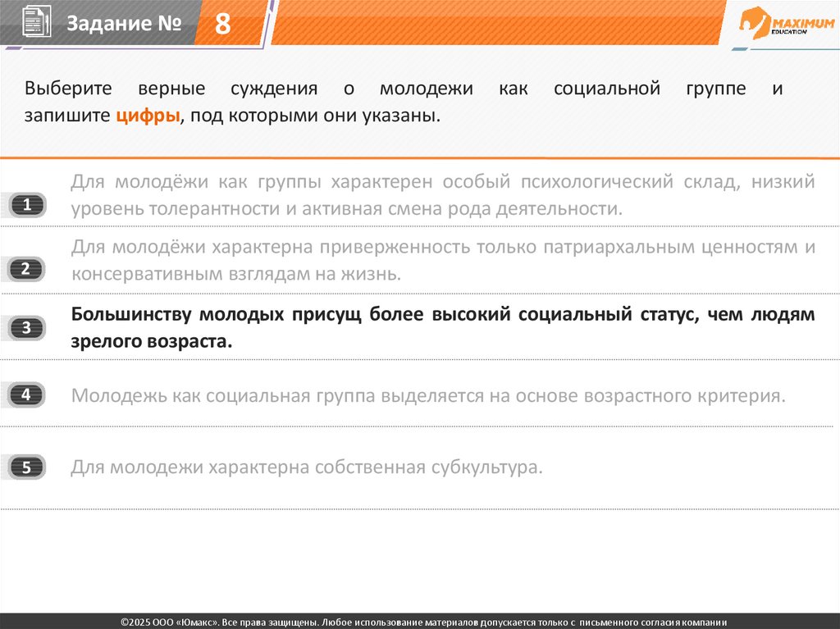Select the answer badge numbered 3
This screenshot has width=840, height=629.
point(26,328)
